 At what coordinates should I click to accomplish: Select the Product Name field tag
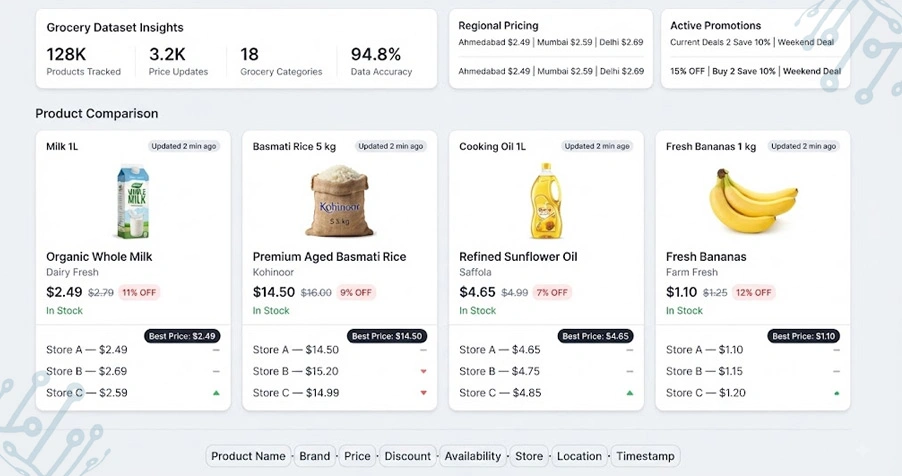pos(248,456)
